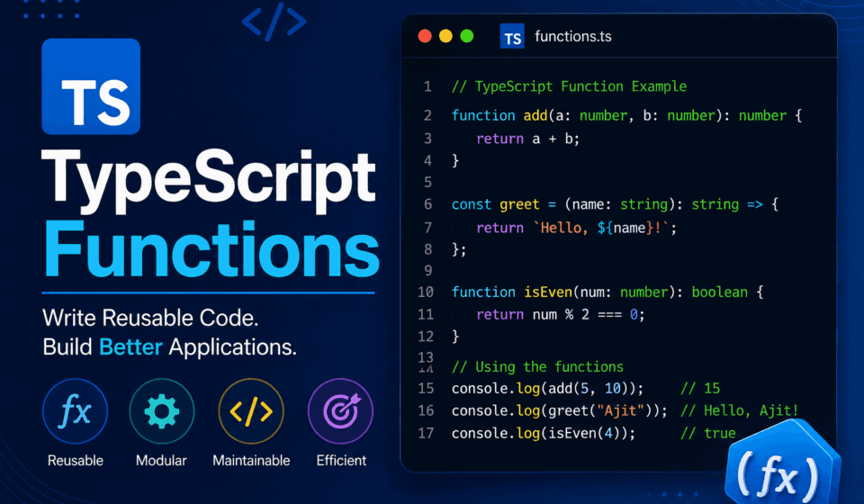Click comment '// TypeScript Function Example'
864x504 pixels.
pos(569,86)
